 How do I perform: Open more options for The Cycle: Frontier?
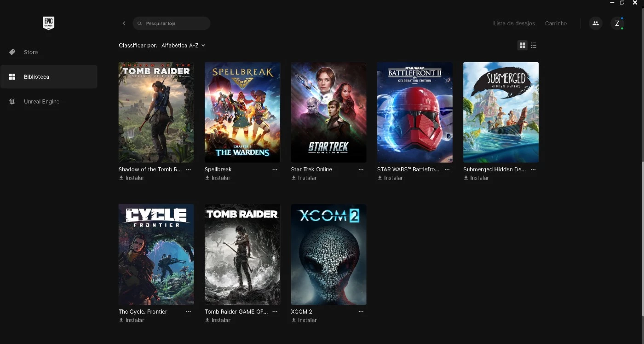188,312
